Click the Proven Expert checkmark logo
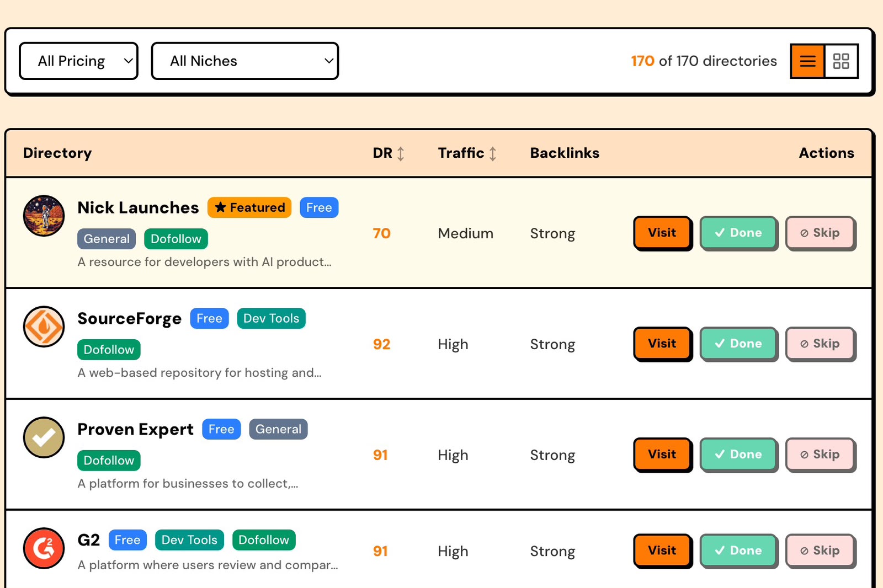Screen dimensions: 883x588 [44, 437]
